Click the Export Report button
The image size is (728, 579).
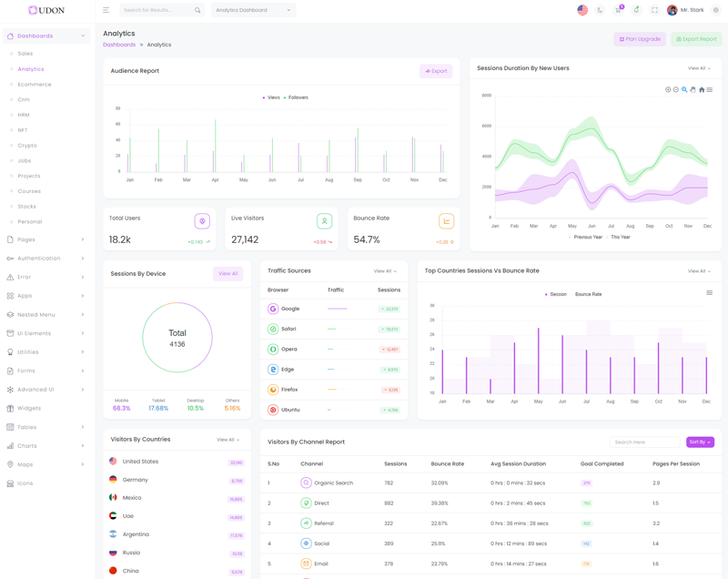[696, 39]
